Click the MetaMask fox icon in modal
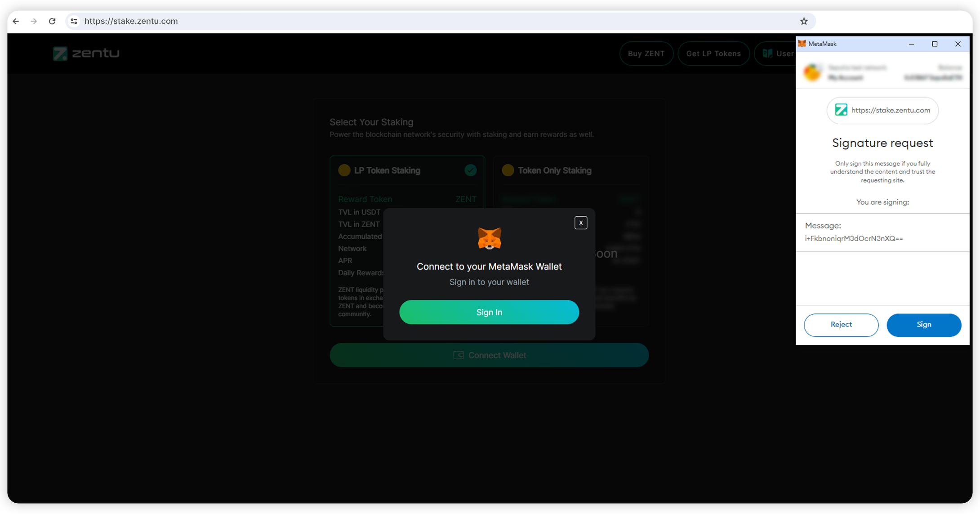980x514 pixels. [489, 238]
